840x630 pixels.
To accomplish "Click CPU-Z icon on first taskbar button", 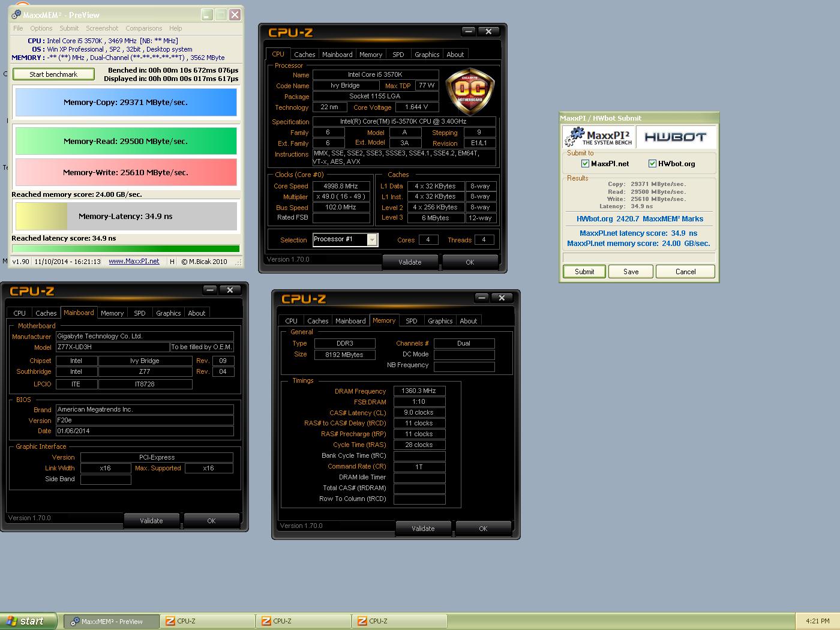I will coord(170,621).
